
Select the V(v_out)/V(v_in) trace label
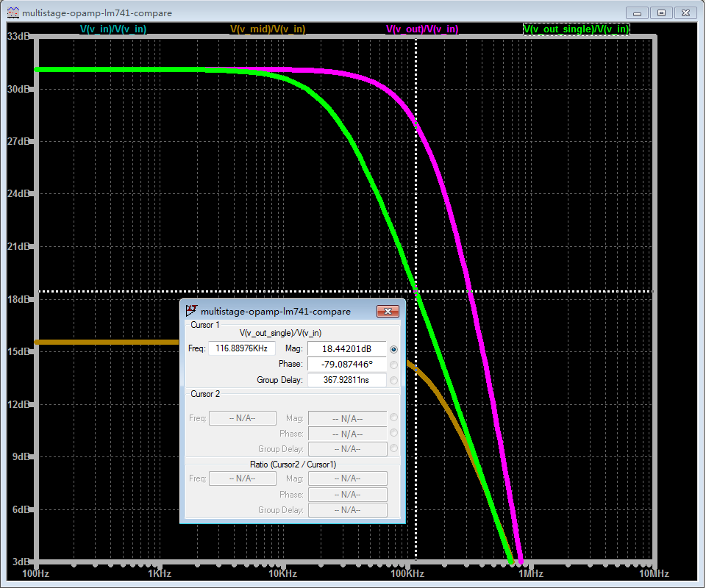coord(422,29)
